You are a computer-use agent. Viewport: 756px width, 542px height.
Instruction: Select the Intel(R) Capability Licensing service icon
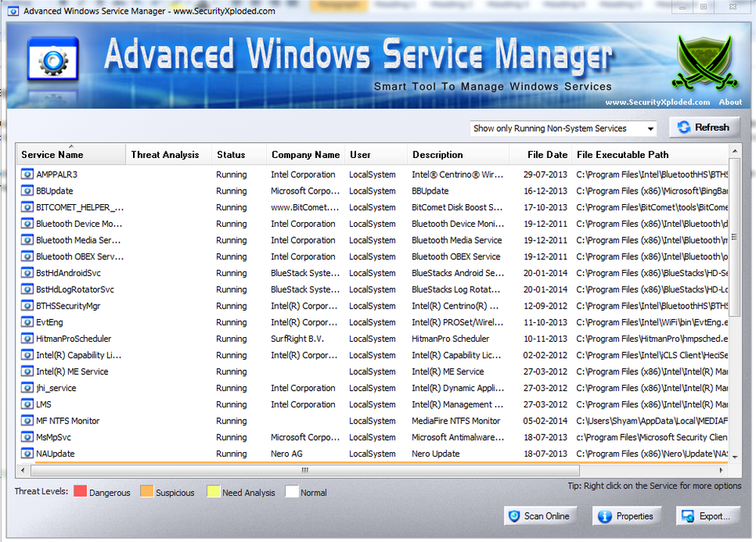(27, 355)
